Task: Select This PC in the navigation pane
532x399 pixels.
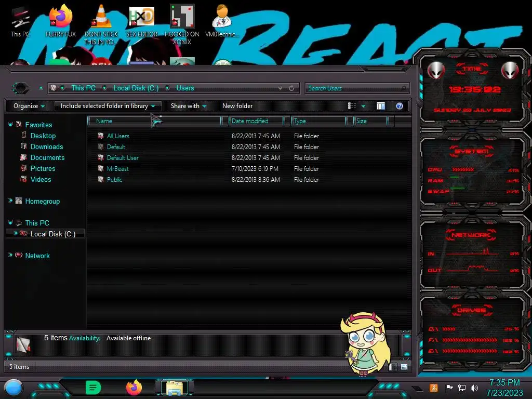Action: click(37, 223)
